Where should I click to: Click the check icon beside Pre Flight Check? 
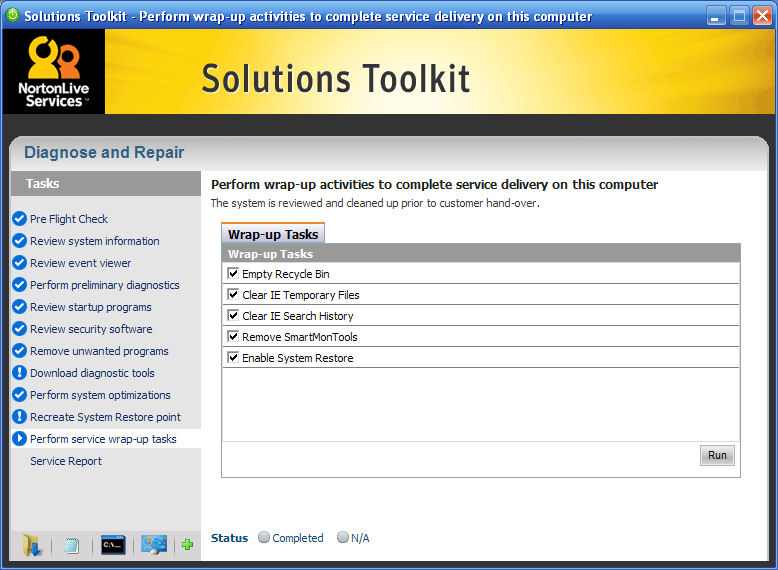click(x=19, y=219)
